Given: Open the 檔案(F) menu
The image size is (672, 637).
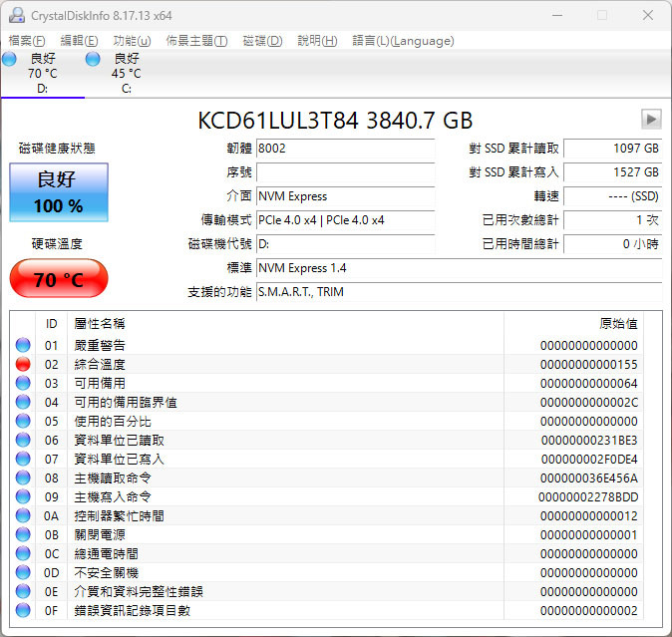Looking at the screenshot, I should 27,41.
